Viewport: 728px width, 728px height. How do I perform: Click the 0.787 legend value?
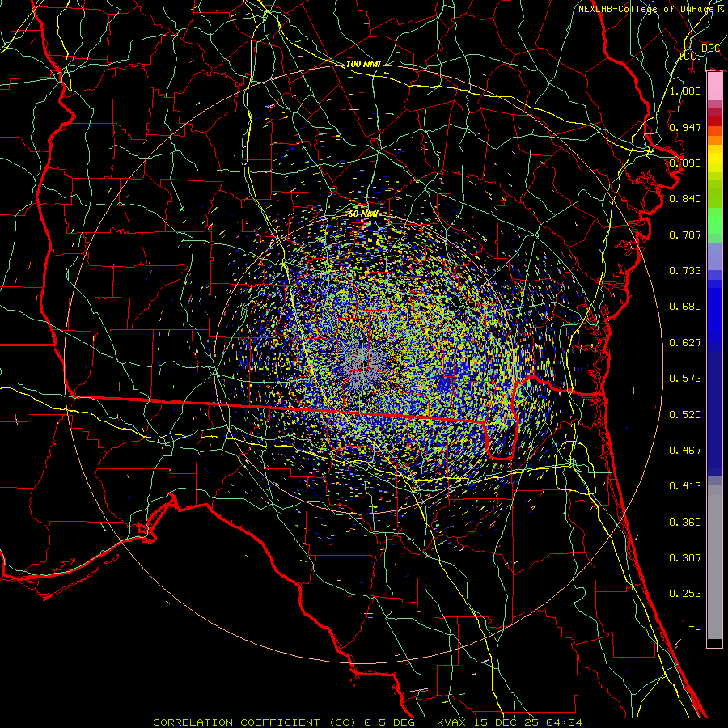(x=685, y=235)
